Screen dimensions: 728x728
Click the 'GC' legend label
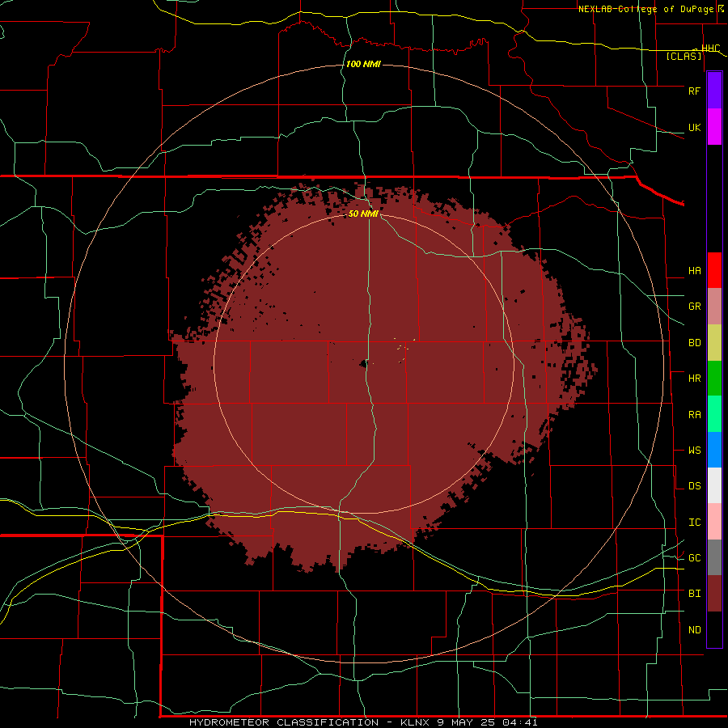694,558
